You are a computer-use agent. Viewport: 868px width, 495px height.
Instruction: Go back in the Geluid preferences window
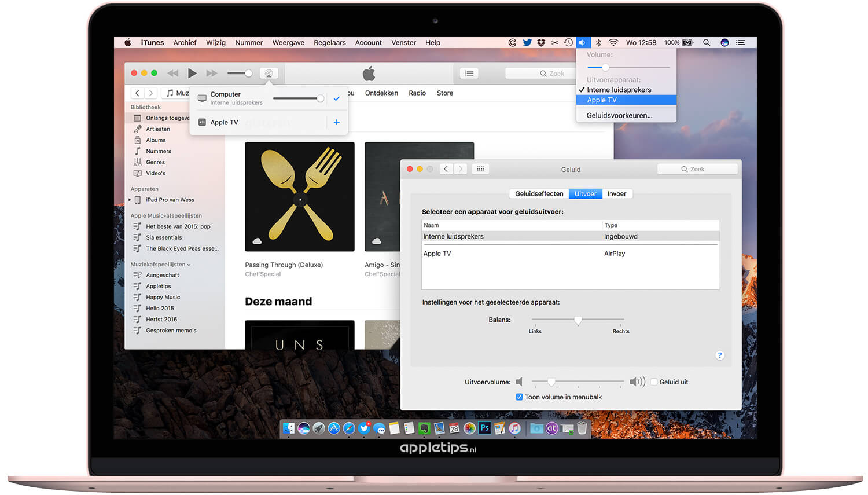click(x=446, y=169)
